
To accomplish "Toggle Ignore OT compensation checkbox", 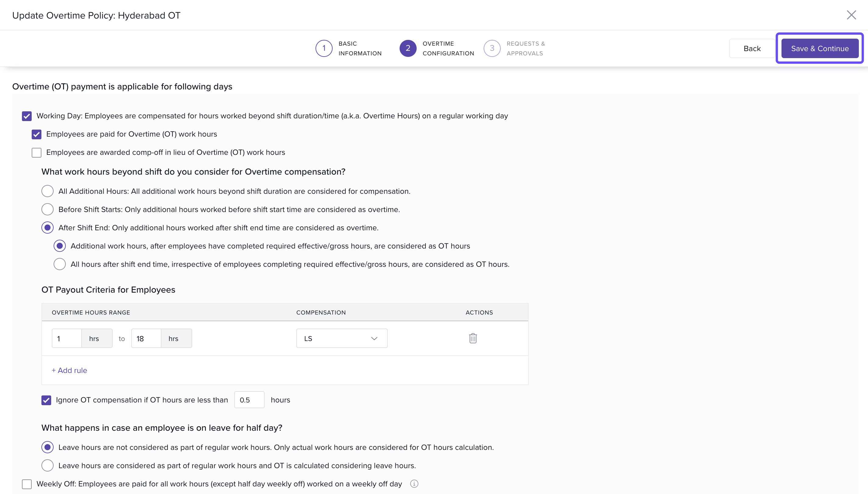I will tap(46, 400).
